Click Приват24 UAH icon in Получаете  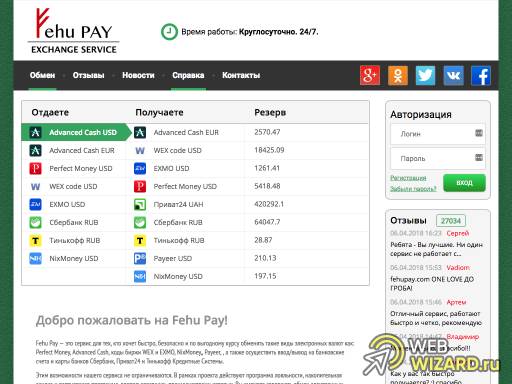click(140, 204)
